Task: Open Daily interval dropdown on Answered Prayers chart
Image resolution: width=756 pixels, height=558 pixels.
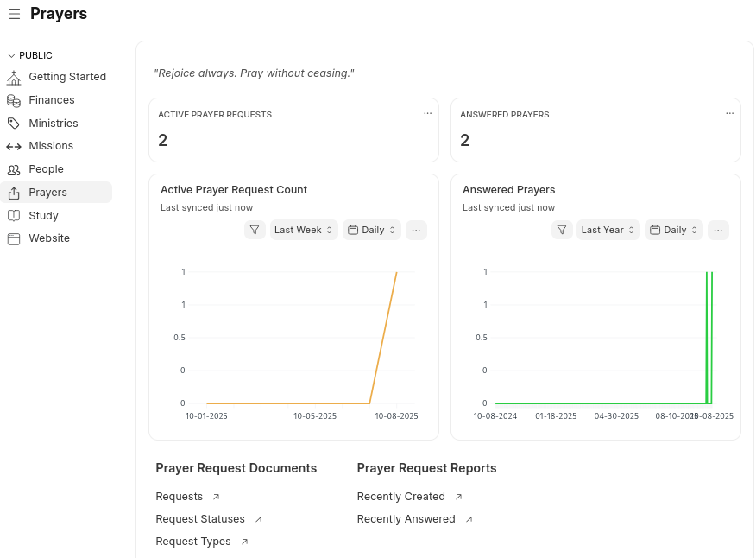Action: pos(674,230)
